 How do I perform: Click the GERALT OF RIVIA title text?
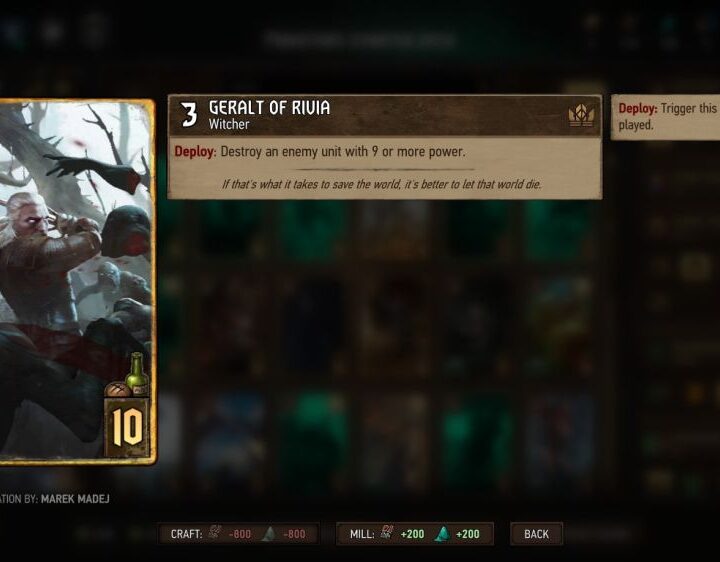pos(270,108)
